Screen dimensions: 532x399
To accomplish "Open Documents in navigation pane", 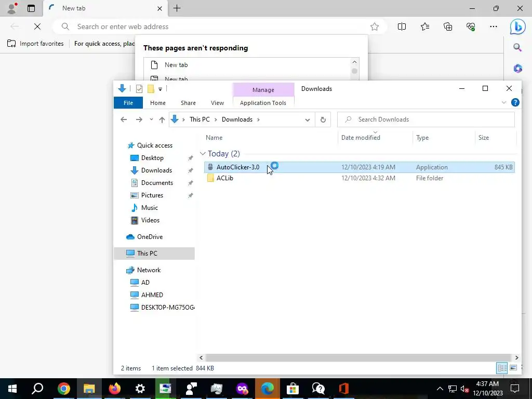I will point(157,183).
